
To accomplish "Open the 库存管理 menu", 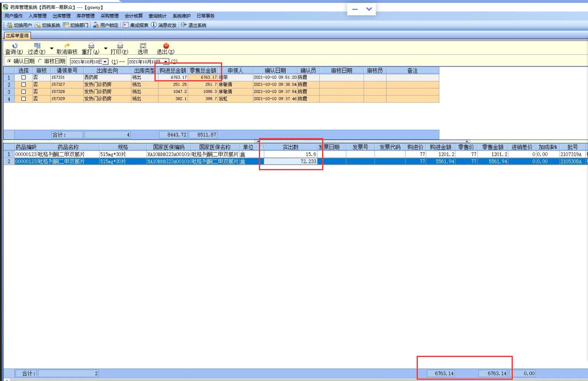I will [85, 16].
